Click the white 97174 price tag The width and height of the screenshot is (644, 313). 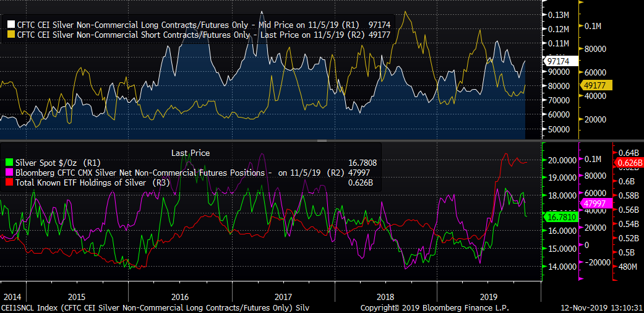560,61
